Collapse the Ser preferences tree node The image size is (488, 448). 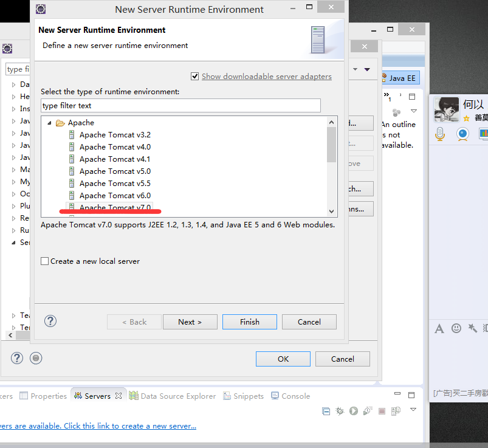point(13,243)
